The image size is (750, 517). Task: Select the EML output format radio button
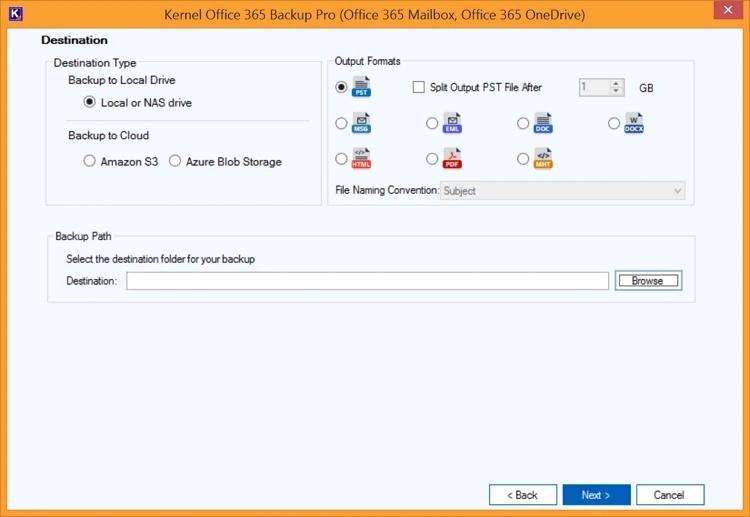pyautogui.click(x=432, y=123)
